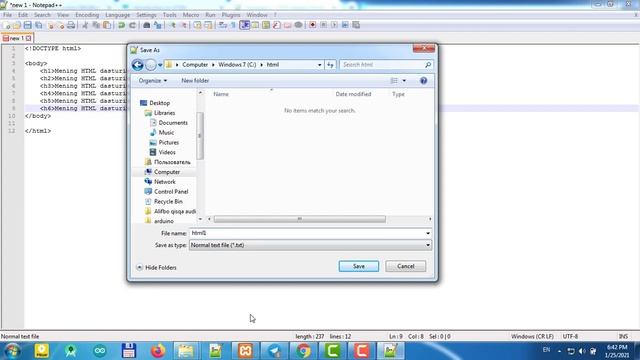Select Documents in the folder tree
640x360 pixels.
pos(173,122)
